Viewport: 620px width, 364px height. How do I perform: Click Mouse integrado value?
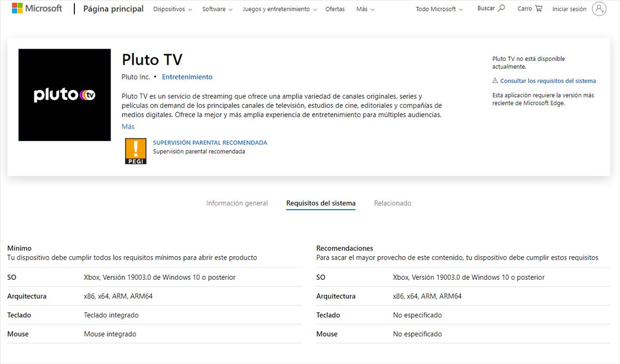(x=110, y=334)
